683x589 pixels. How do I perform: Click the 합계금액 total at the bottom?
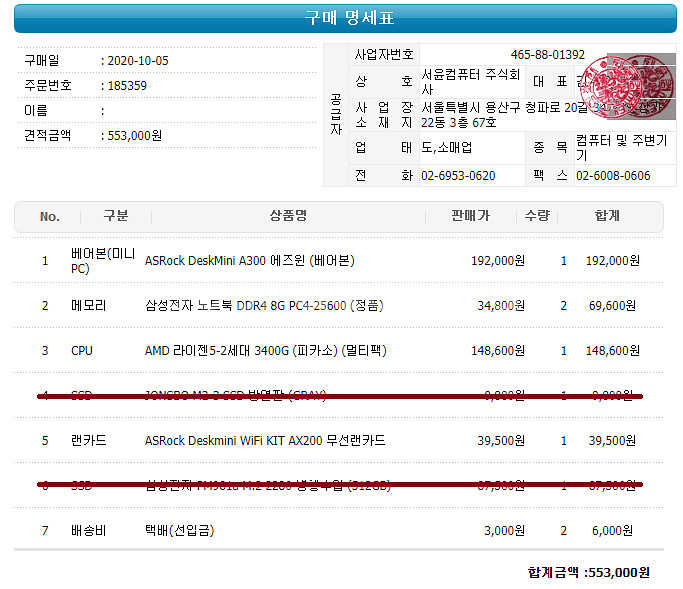(x=588, y=573)
